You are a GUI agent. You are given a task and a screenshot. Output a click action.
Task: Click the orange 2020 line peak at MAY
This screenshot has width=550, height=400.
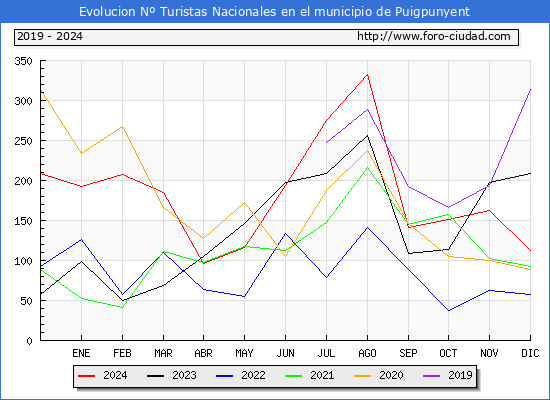point(244,202)
